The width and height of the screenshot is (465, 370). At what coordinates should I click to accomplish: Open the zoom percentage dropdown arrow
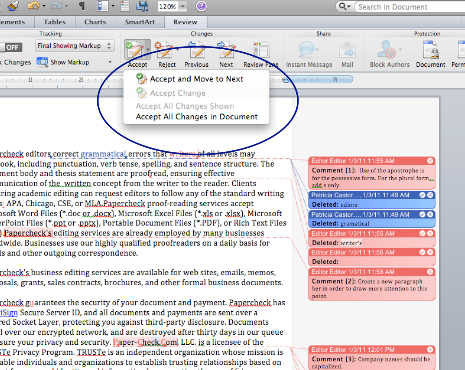point(183,6)
